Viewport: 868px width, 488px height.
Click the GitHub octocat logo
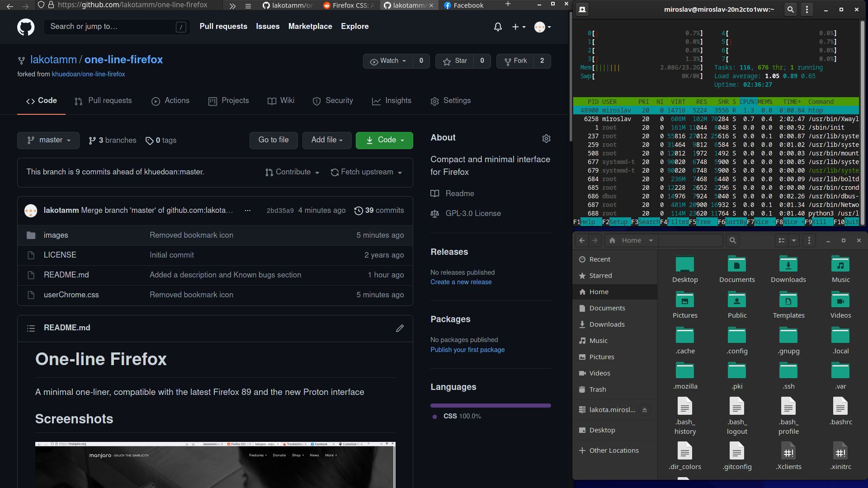(26, 27)
